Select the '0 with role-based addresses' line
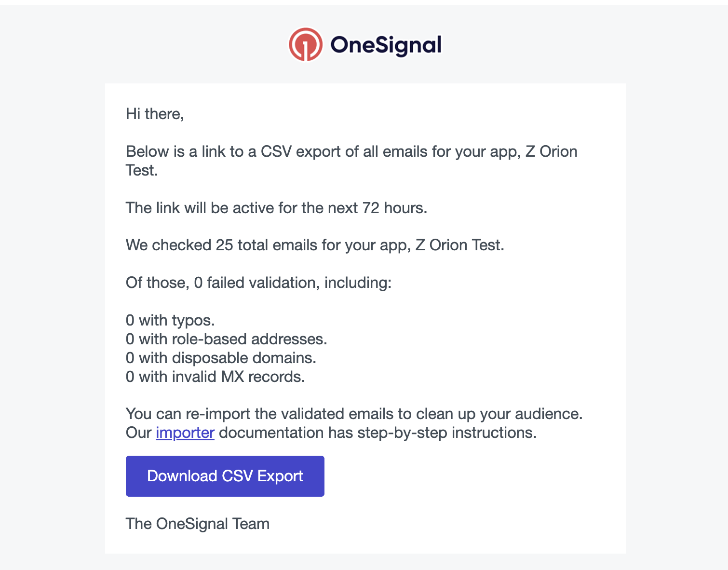Image resolution: width=728 pixels, height=570 pixels. tap(227, 339)
